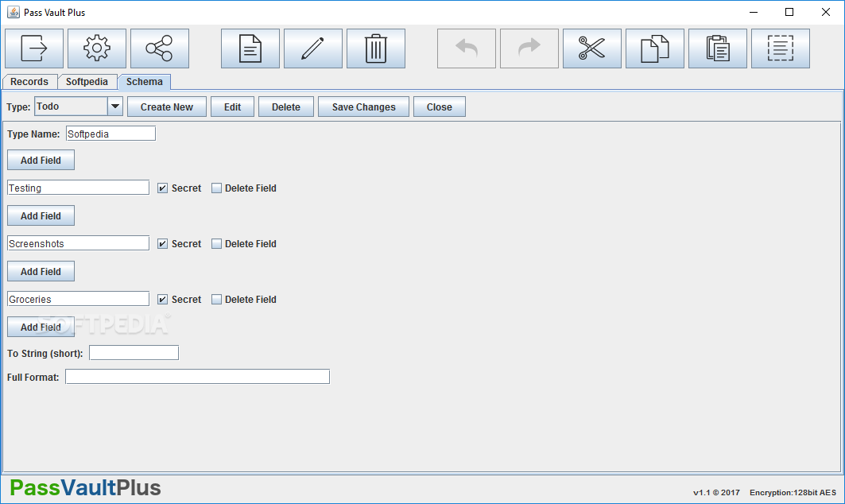Open settings with the gear icon

(x=97, y=48)
